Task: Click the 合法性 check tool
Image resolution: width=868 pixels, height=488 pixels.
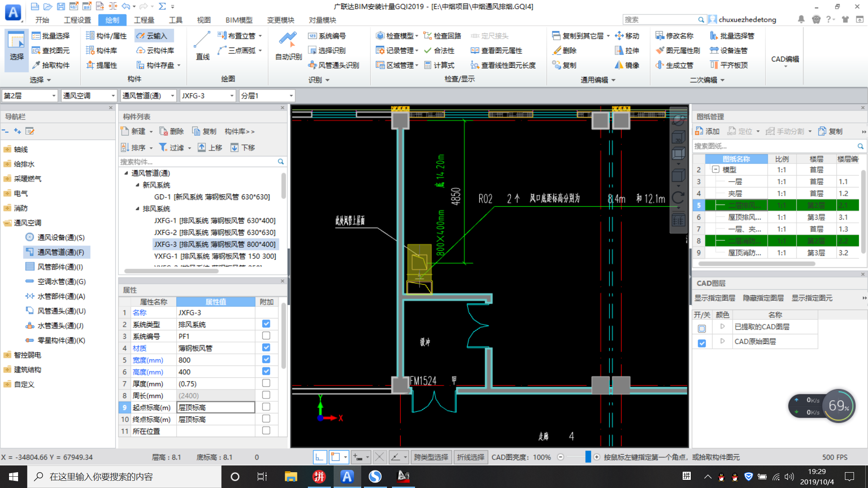Action: coord(439,51)
